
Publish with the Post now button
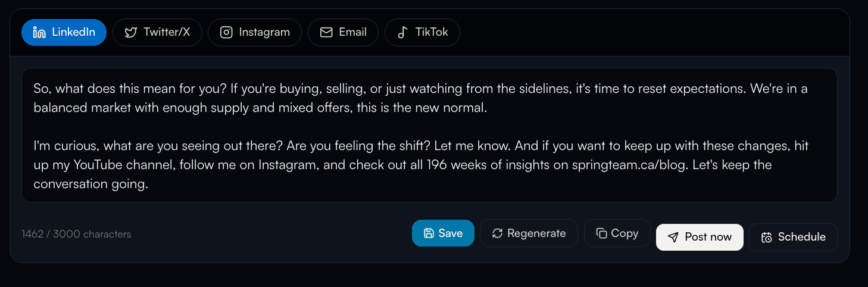700,237
